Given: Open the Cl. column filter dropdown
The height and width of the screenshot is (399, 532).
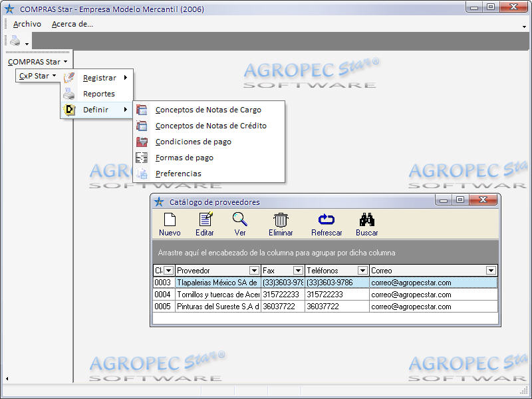Looking at the screenshot, I should pyautogui.click(x=169, y=271).
